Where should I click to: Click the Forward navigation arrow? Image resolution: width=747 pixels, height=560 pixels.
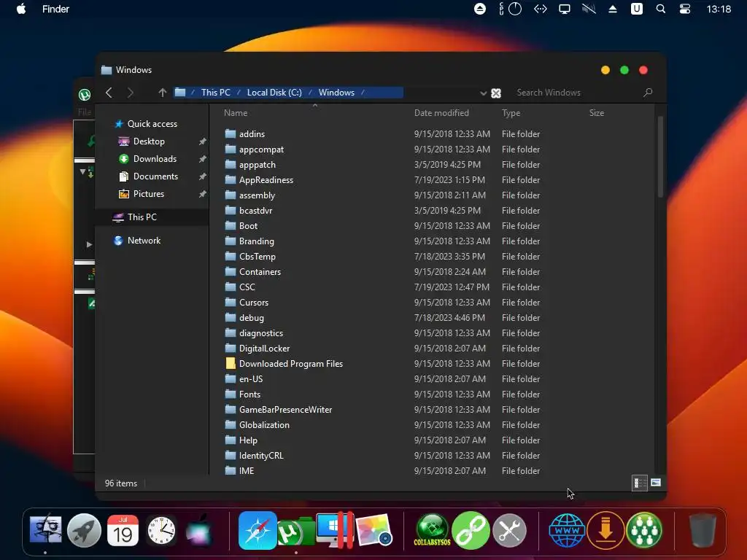[x=131, y=93]
